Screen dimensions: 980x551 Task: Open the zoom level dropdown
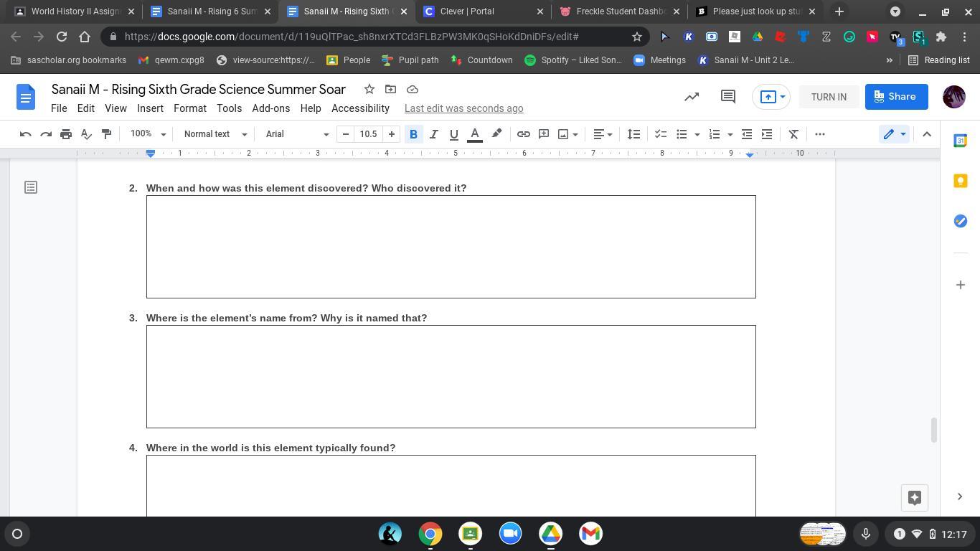[x=148, y=134]
